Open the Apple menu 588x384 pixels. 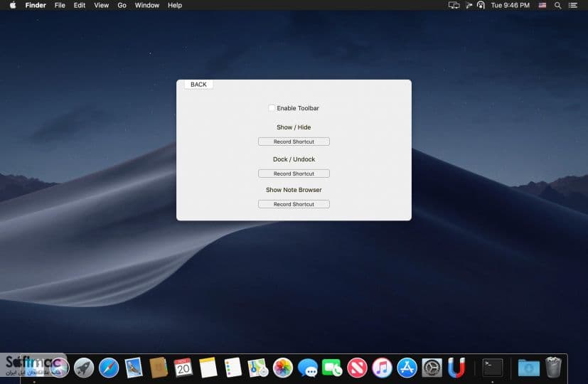click(x=13, y=5)
